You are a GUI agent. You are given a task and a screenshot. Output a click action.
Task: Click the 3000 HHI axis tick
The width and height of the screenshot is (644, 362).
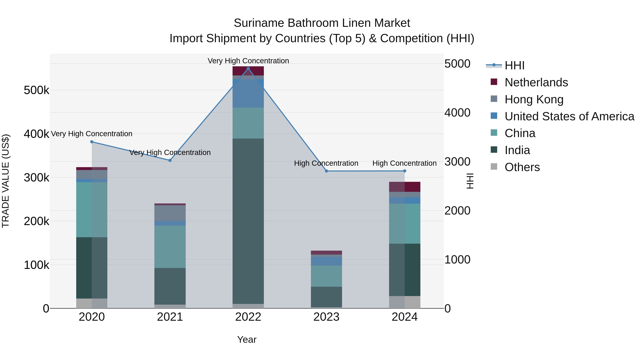(x=457, y=162)
